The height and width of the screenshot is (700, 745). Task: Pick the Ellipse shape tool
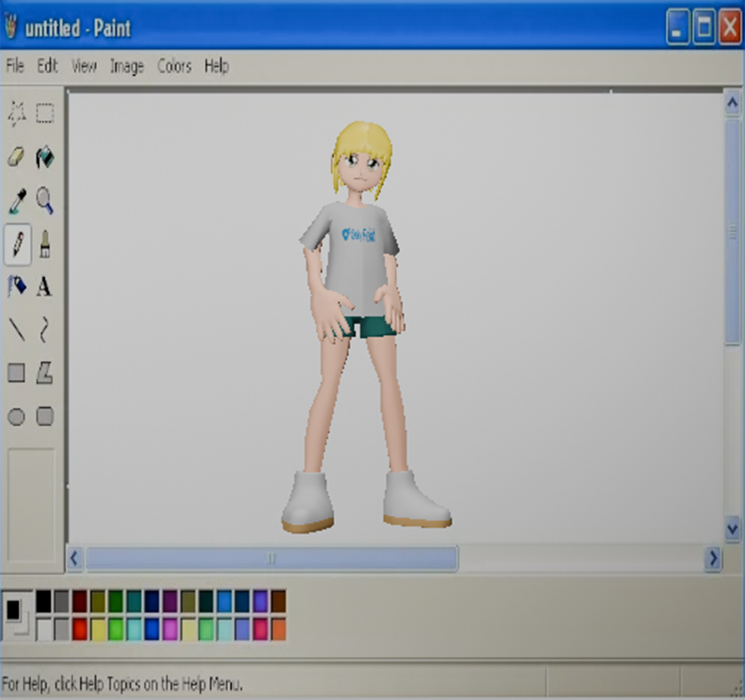pyautogui.click(x=16, y=417)
